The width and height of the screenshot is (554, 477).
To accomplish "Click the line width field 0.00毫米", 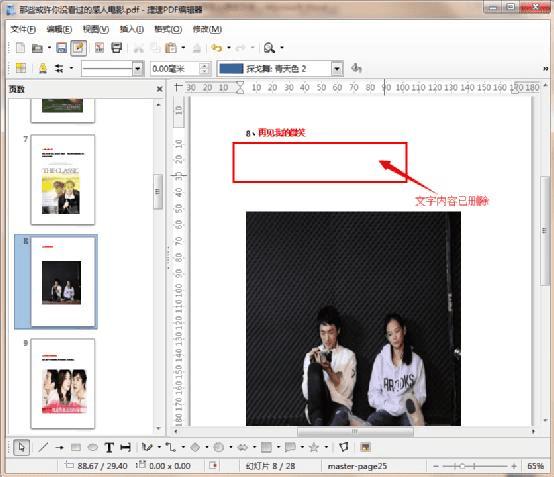I will tap(175, 69).
